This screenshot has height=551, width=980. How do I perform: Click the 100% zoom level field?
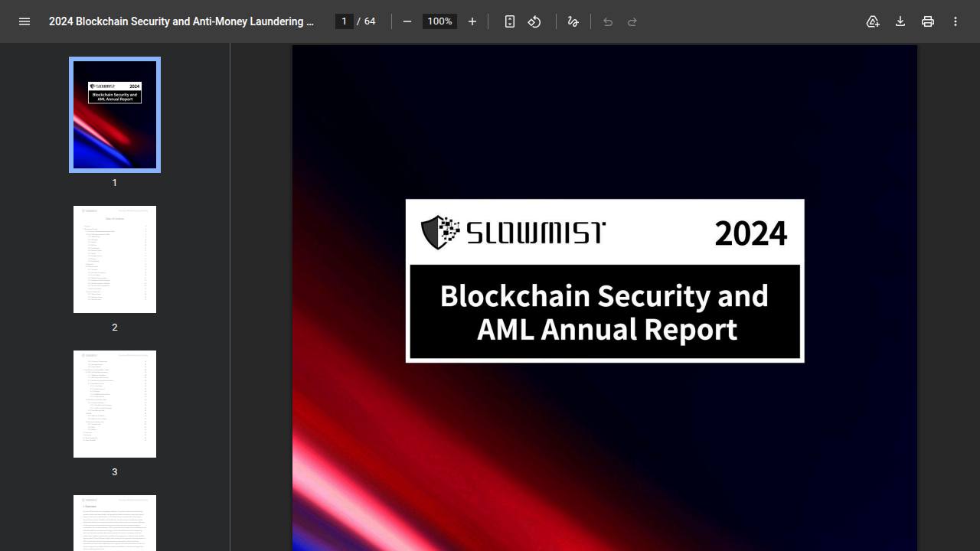click(439, 21)
